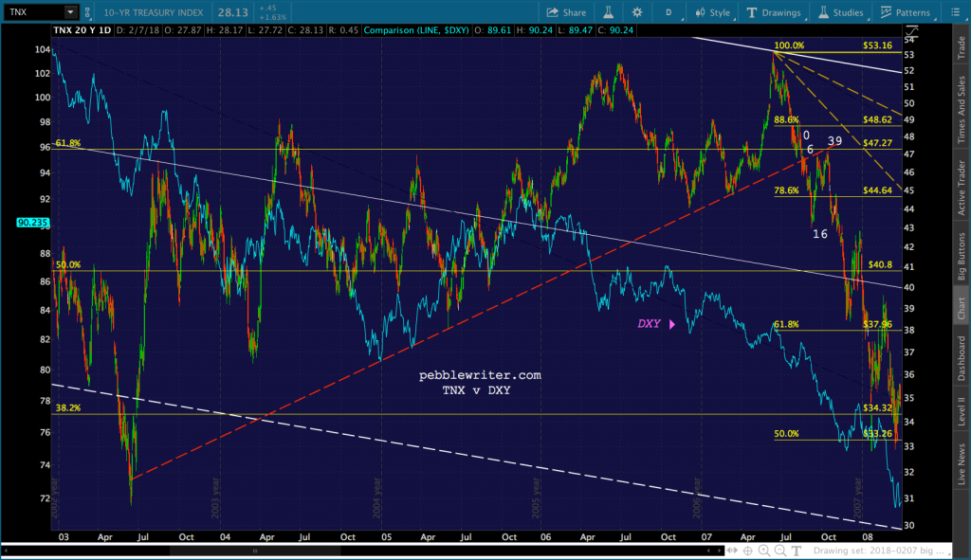Open the flask edit studies icon
The height and width of the screenshot is (560, 971).
coord(608,12)
